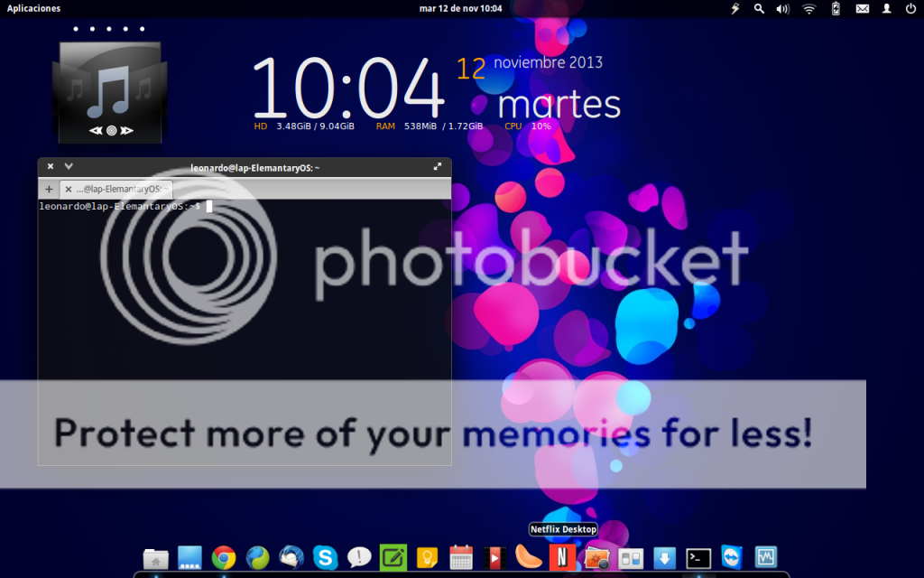The height and width of the screenshot is (578, 924).
Task: Open the calendar app in dock
Action: pos(461,558)
